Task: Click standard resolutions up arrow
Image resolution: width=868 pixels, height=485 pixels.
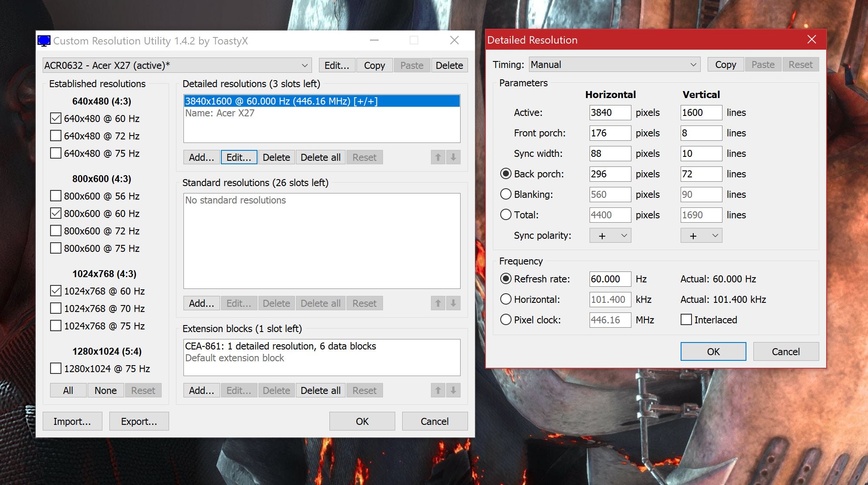Action: tap(438, 303)
